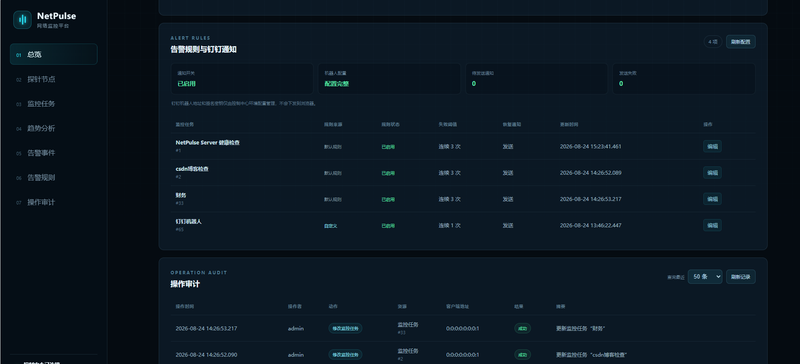Select the NetPulse Server 健康检查 task name
The image size is (800, 364).
click(207, 143)
